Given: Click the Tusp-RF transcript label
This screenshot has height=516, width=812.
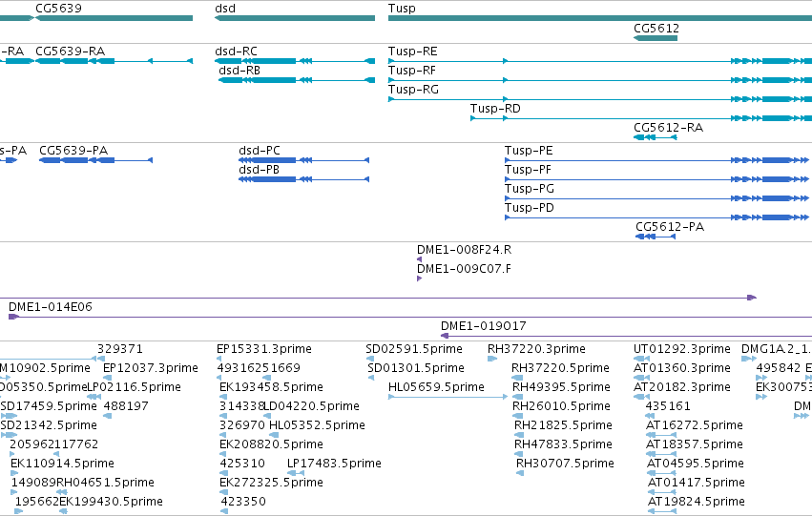Looking at the screenshot, I should click(411, 71).
